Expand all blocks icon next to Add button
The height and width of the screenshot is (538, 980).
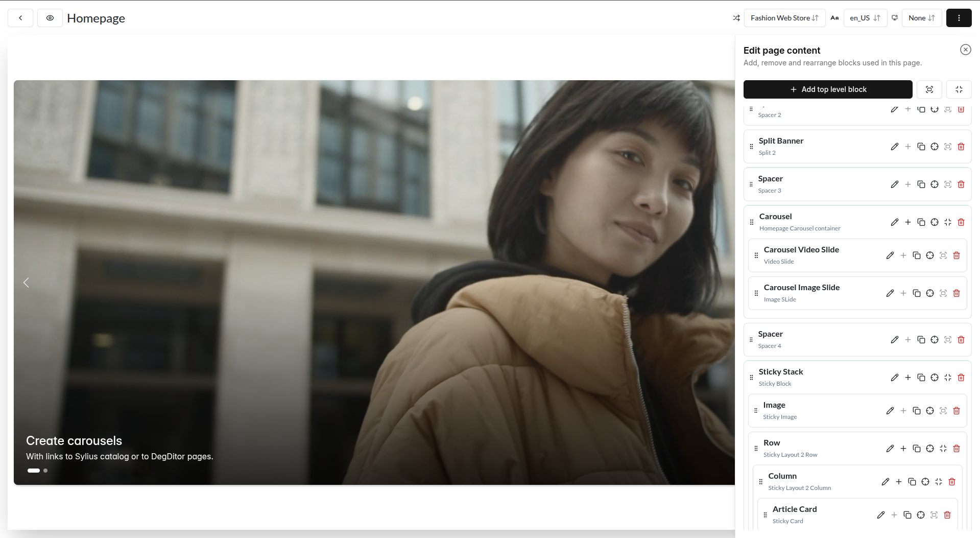929,89
